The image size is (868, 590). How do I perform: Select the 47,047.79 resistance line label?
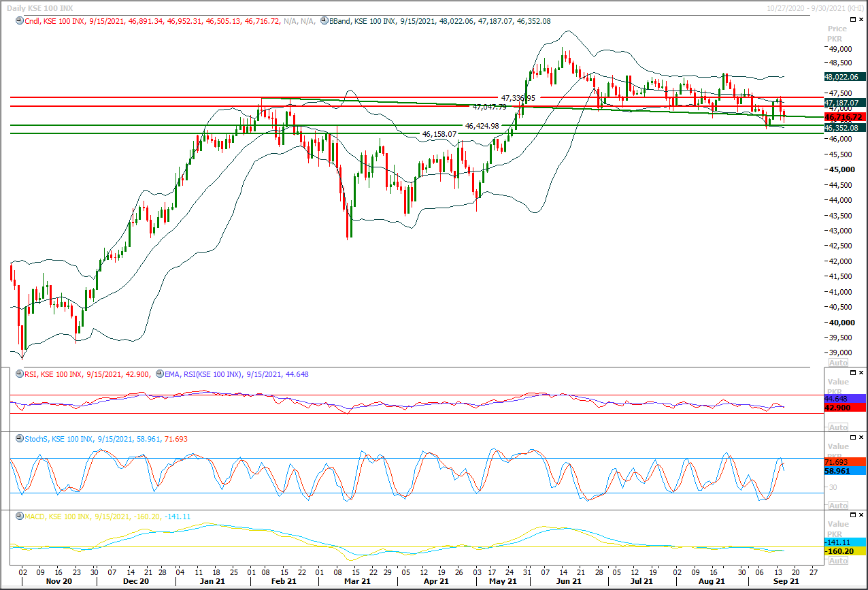click(490, 107)
